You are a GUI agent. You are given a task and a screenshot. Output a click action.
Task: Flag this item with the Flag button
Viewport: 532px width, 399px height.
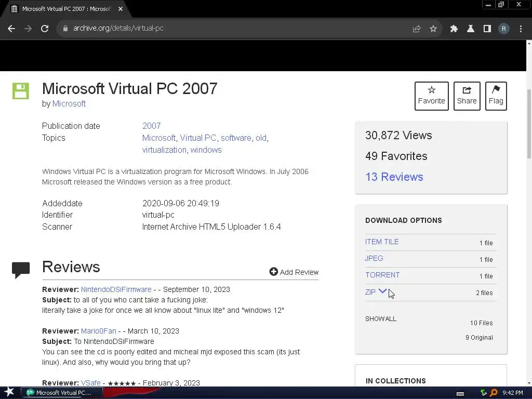tap(496, 96)
